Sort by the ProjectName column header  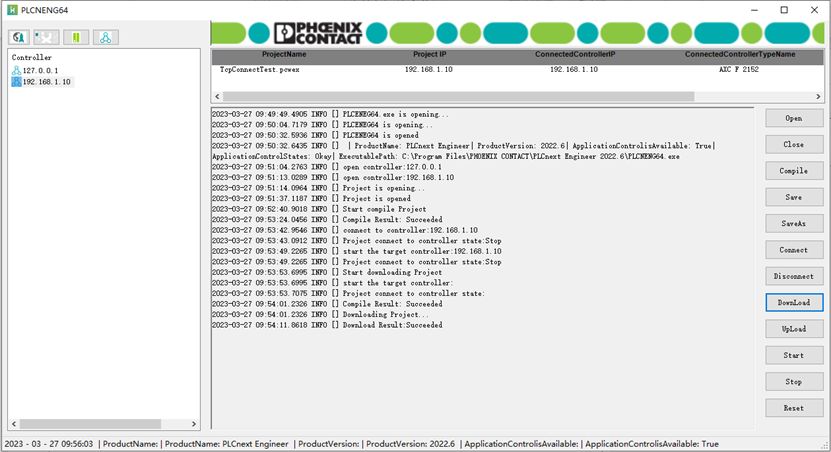[283, 54]
